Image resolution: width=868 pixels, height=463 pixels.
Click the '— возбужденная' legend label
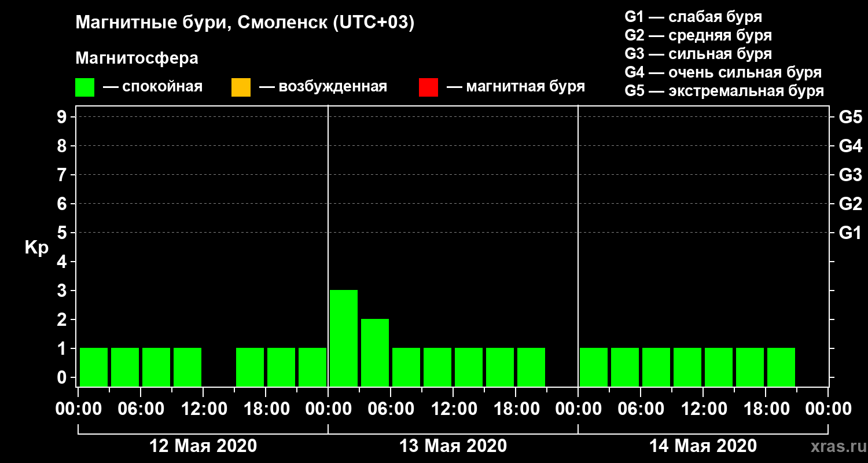tap(323, 87)
